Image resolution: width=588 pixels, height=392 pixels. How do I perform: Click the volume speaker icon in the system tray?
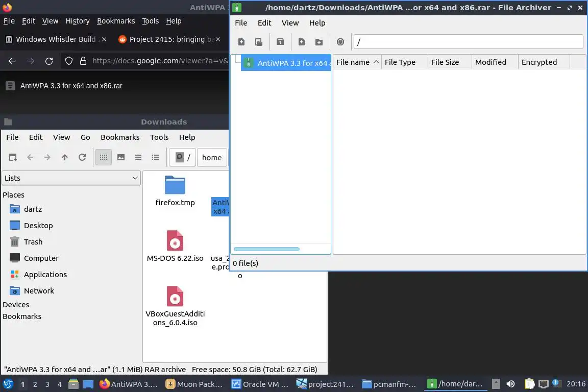[510, 384]
